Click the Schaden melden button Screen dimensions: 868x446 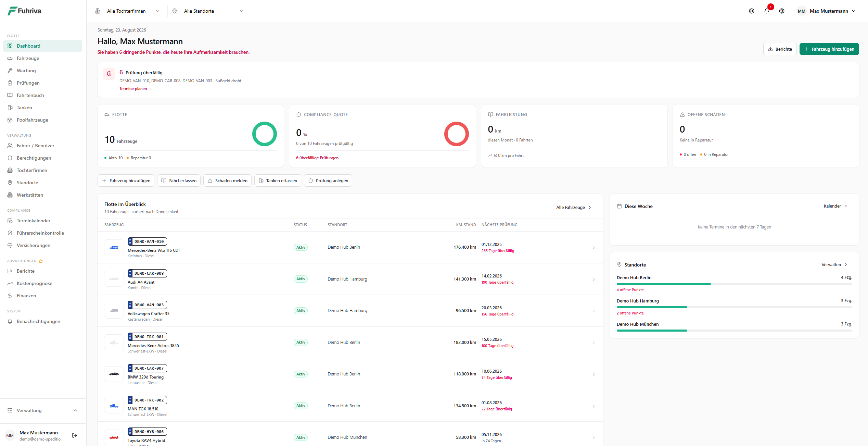[x=227, y=181]
